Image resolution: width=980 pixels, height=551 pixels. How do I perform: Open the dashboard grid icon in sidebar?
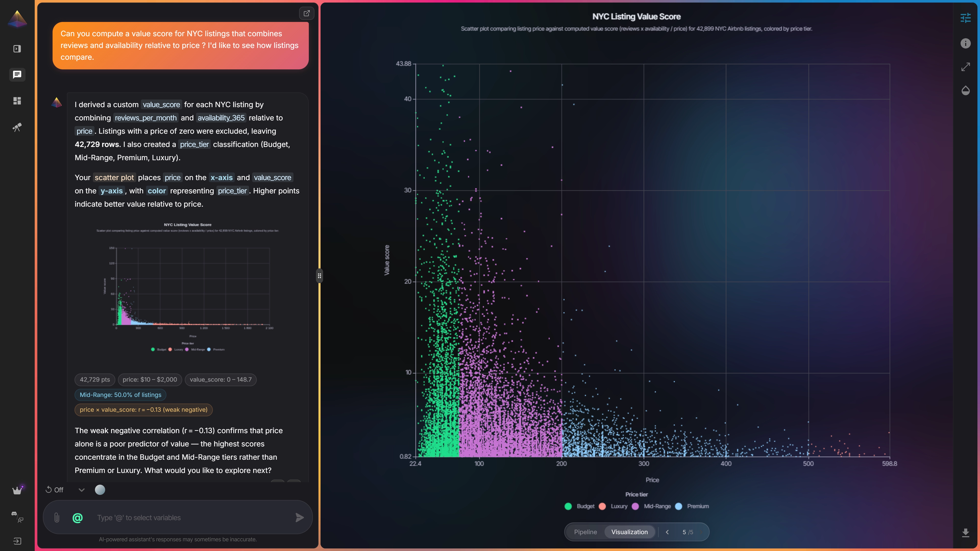[17, 101]
